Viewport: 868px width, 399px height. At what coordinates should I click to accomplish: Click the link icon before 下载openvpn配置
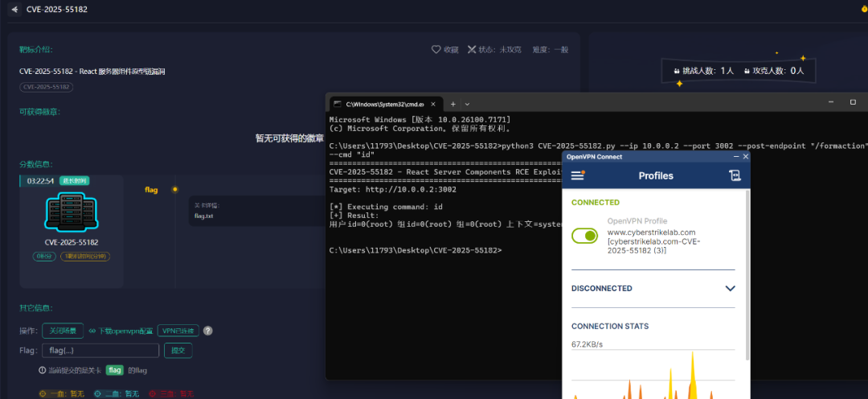92,331
